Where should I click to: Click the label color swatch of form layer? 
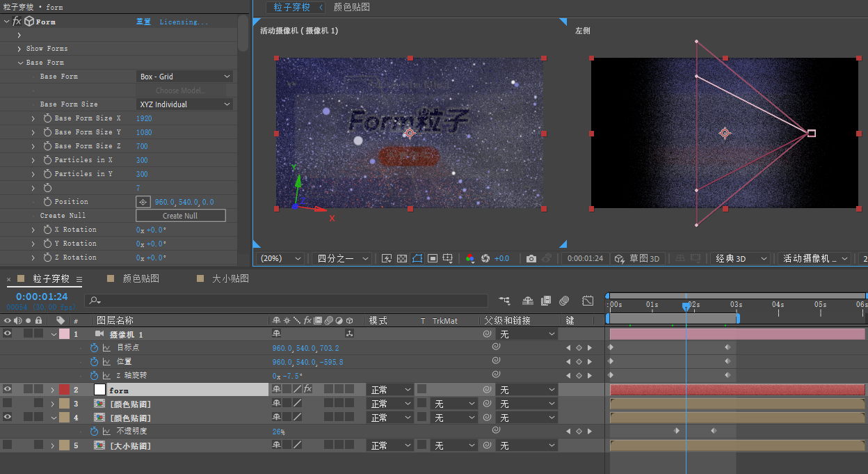(x=64, y=390)
